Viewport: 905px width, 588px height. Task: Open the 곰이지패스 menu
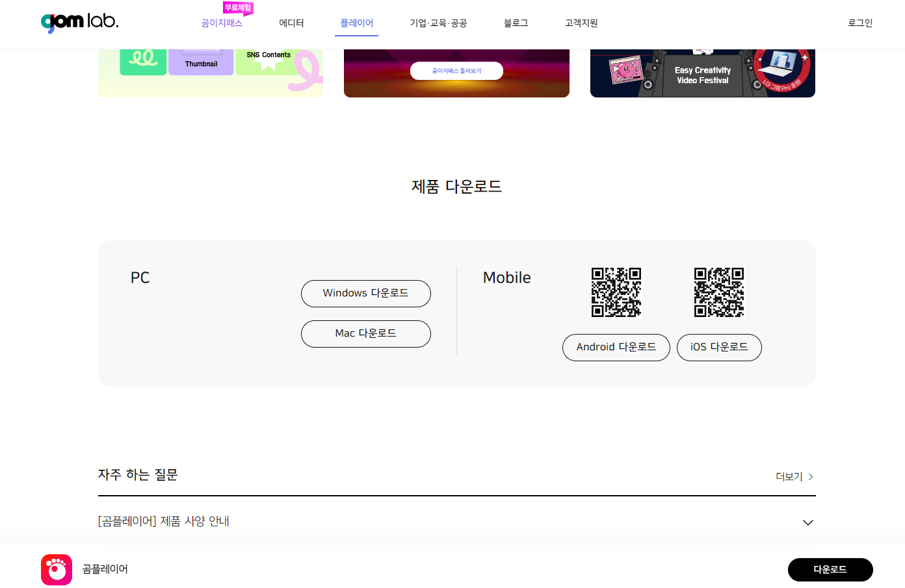coord(222,23)
